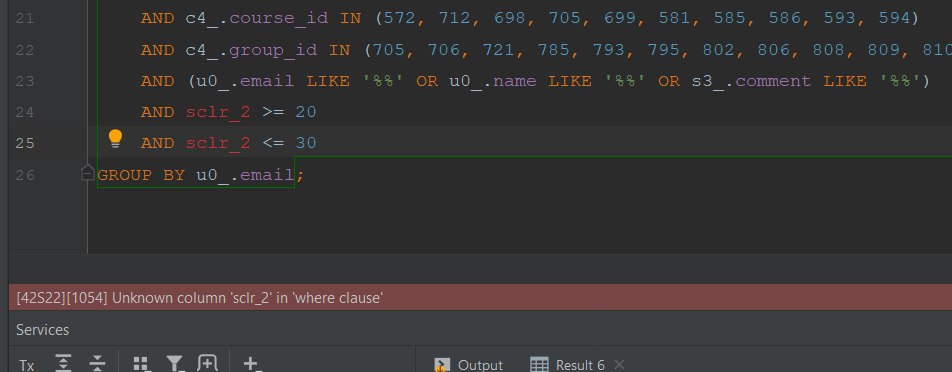Select the Result 6 tab
Screen dimensions: 952x372
[568, 365]
